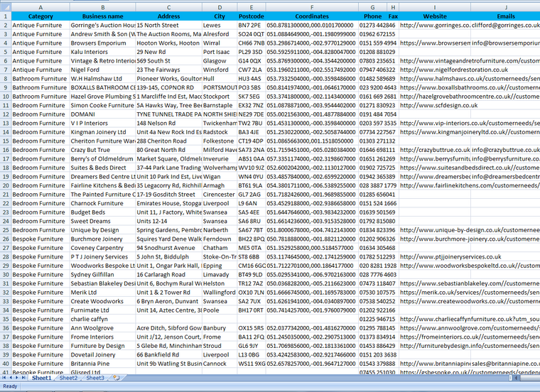Click the 'Coordinates' header cell

(312, 16)
